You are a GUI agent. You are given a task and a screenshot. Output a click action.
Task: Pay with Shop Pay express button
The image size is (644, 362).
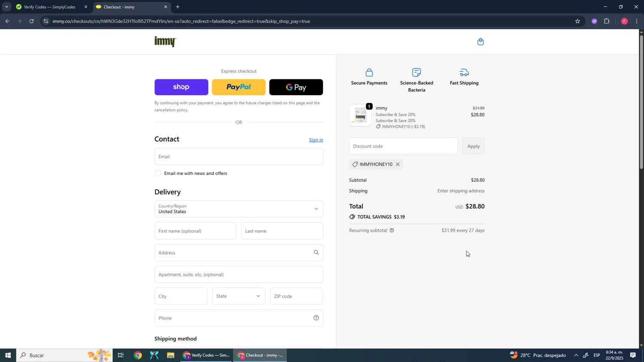pos(181,87)
